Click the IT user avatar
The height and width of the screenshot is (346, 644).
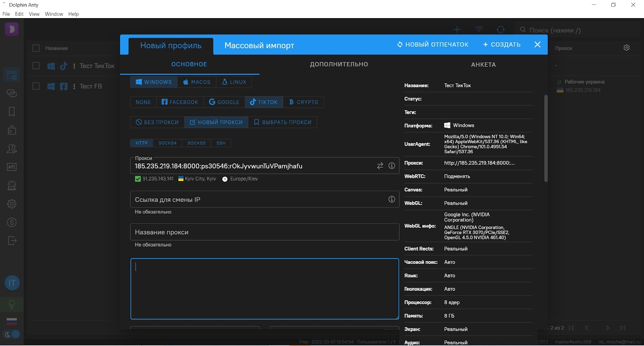[12, 283]
